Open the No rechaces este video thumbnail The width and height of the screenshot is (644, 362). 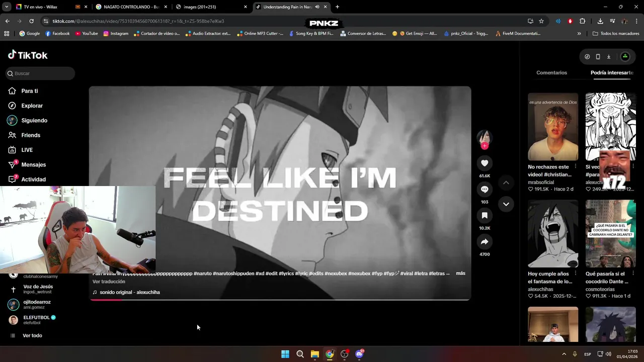tap(553, 127)
